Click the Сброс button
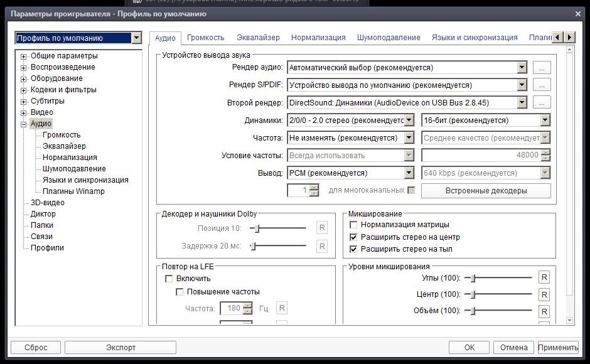 click(36, 348)
